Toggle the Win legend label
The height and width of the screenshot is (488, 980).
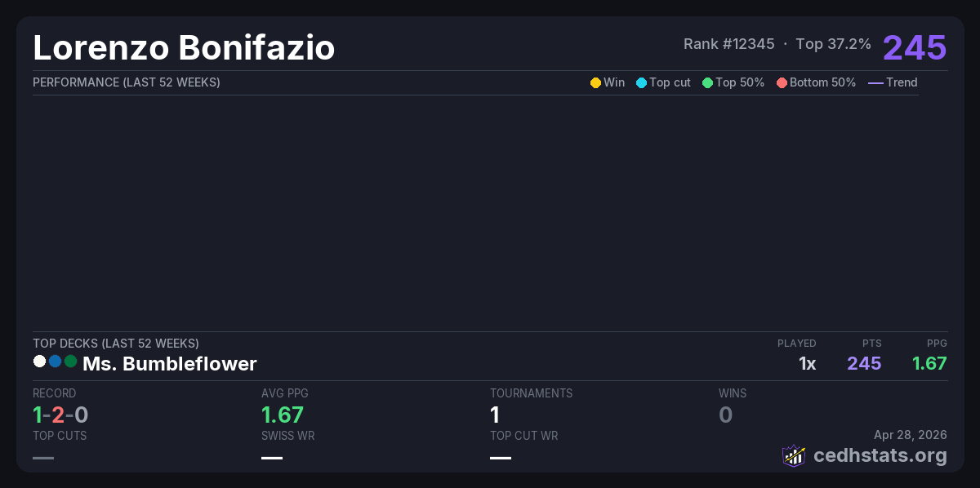pos(614,82)
